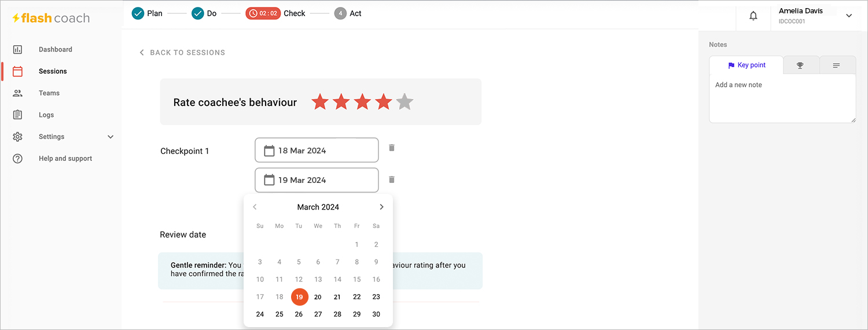The image size is (868, 330).
Task: Pick 26 March in the calendar
Action: 299,314
